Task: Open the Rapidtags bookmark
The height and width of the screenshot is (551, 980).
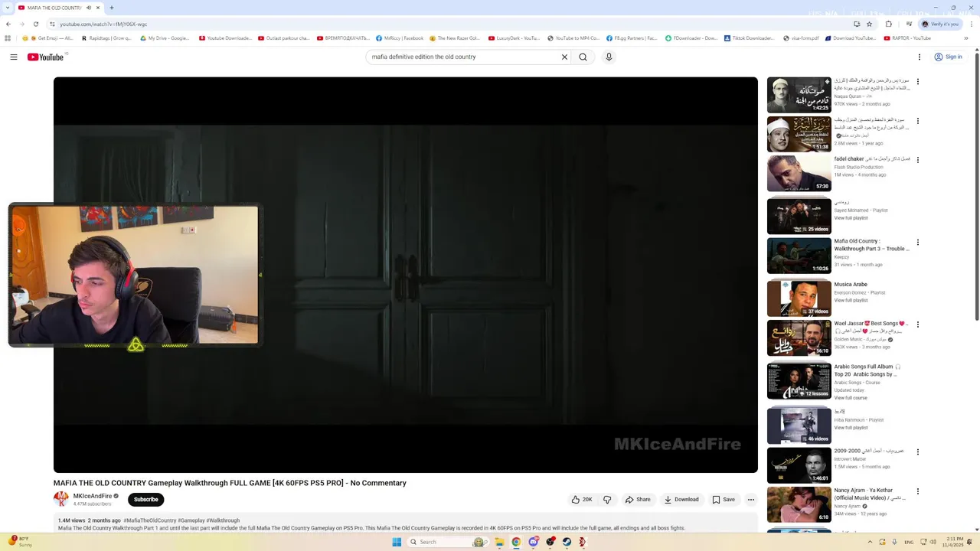Action: point(106,38)
